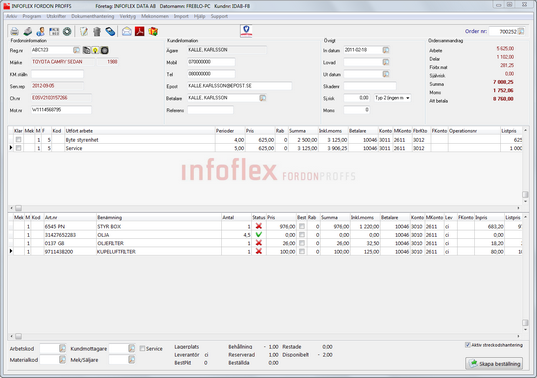Click red X status for STYR BOX
Viewport: 537px width, 378px height.
(259, 226)
